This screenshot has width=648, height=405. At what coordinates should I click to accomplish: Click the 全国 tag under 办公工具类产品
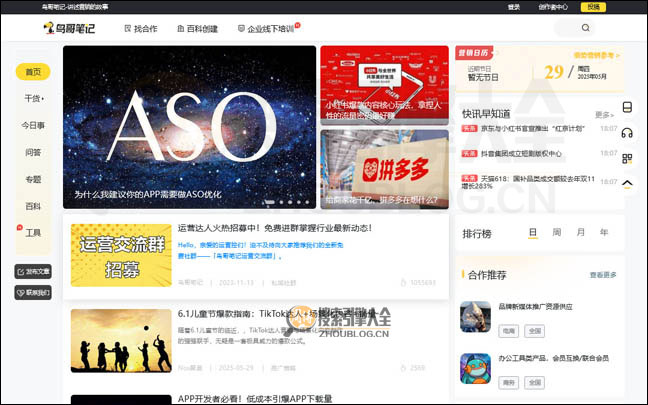click(x=534, y=382)
